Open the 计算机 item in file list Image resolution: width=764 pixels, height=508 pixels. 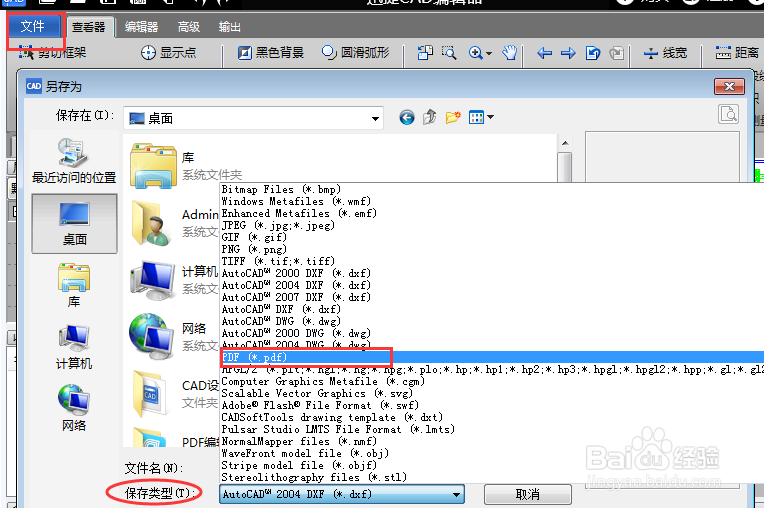pyautogui.click(x=174, y=280)
